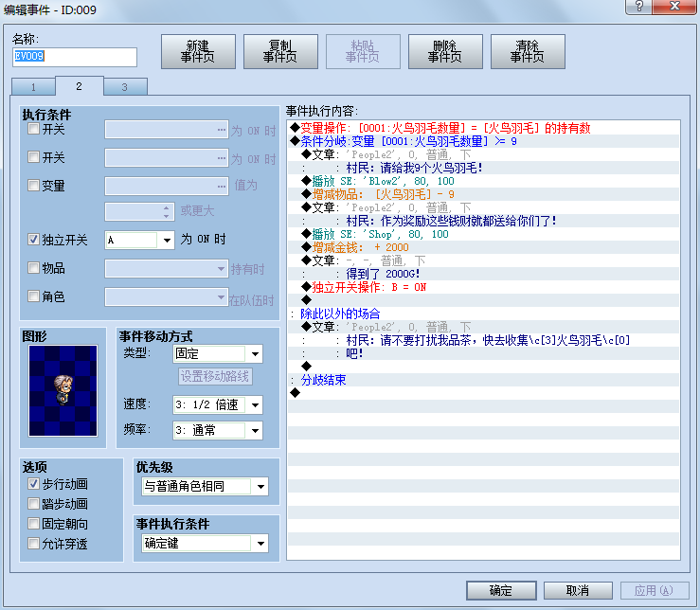Click the 删除事件页 button
This screenshot has width=700, height=610.
[x=445, y=52]
